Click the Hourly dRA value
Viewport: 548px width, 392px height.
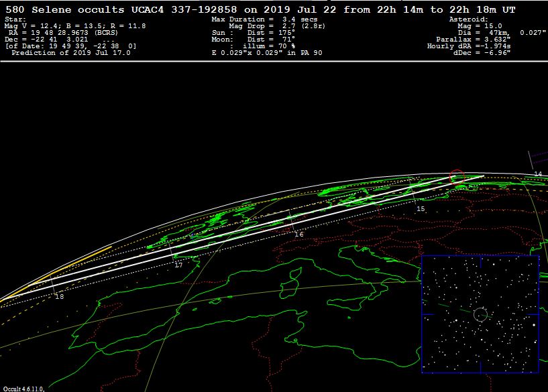click(x=469, y=46)
